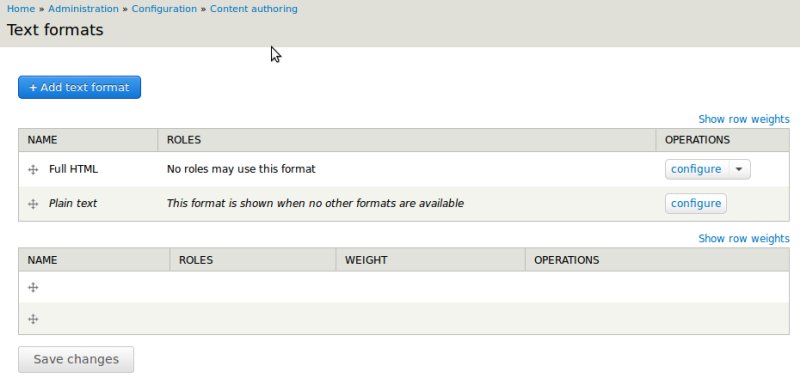The image size is (800, 378).
Task: Expand the Full HTML operations dropdown arrow
Action: (x=739, y=169)
